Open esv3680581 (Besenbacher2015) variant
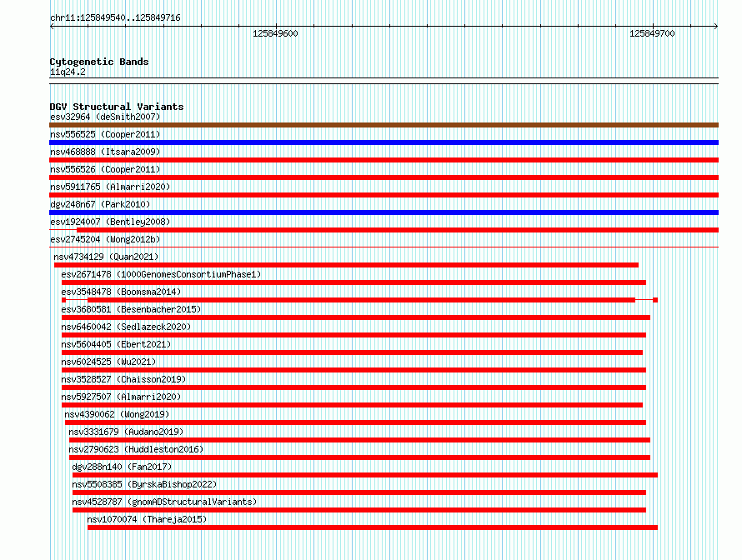This screenshot has width=742, height=560. pos(131,309)
